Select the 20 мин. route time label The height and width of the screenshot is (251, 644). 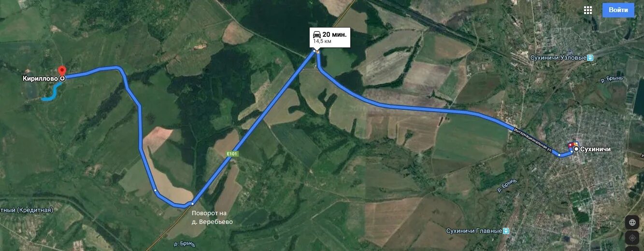pos(334,34)
